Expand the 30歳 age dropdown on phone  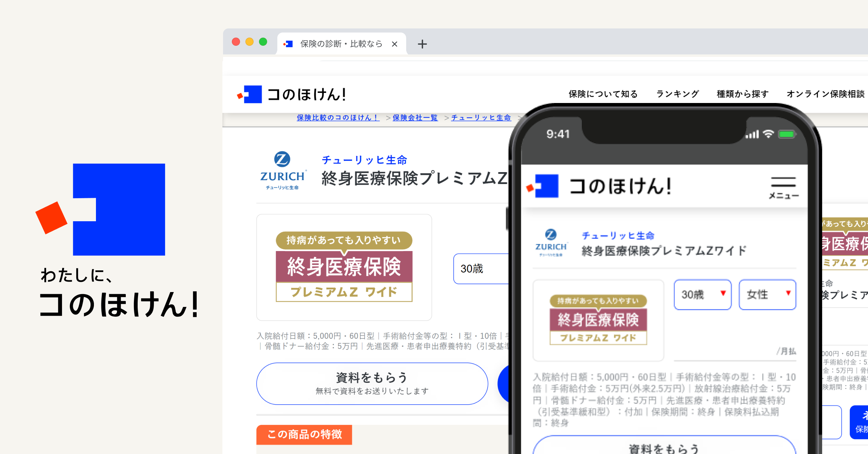pyautogui.click(x=703, y=294)
